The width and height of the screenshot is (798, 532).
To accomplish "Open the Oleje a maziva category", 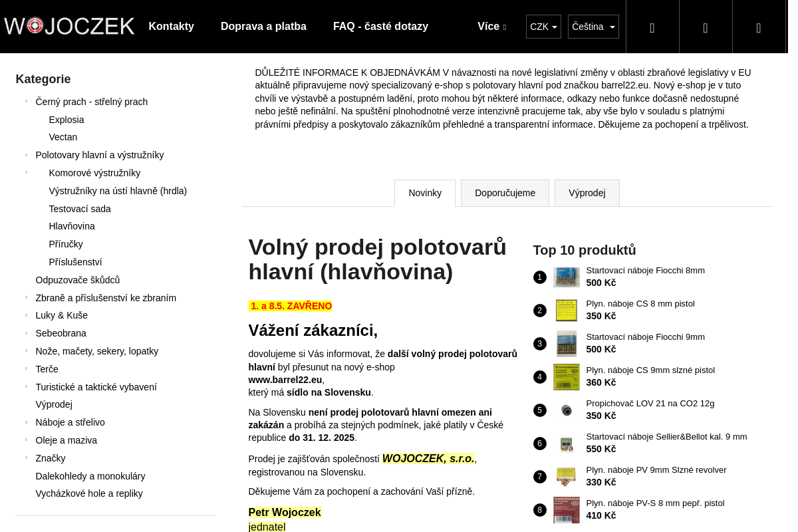I will point(66,440).
